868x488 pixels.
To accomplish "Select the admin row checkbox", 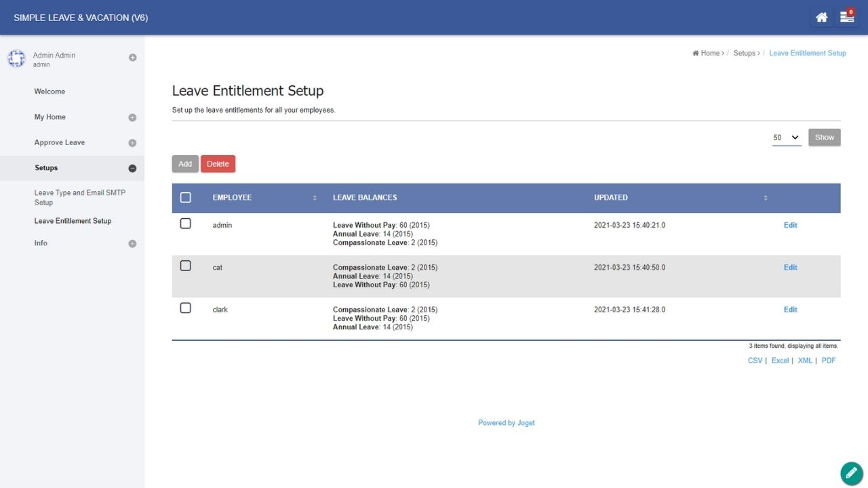I will pyautogui.click(x=186, y=224).
